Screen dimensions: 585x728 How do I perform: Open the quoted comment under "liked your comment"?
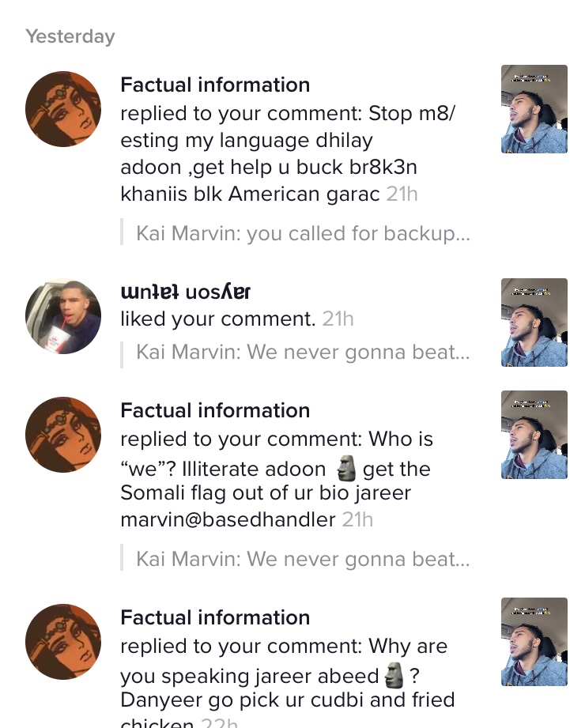(x=303, y=353)
